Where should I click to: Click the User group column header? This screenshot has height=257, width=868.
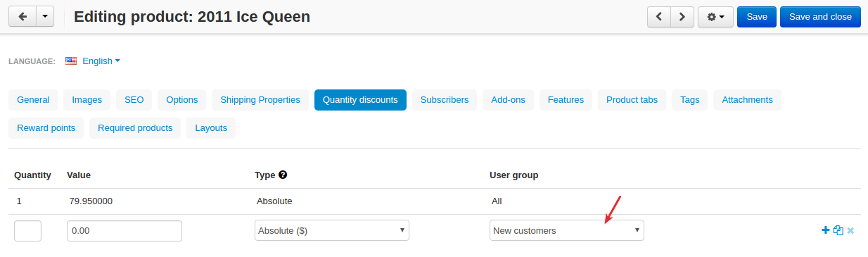pyautogui.click(x=513, y=175)
